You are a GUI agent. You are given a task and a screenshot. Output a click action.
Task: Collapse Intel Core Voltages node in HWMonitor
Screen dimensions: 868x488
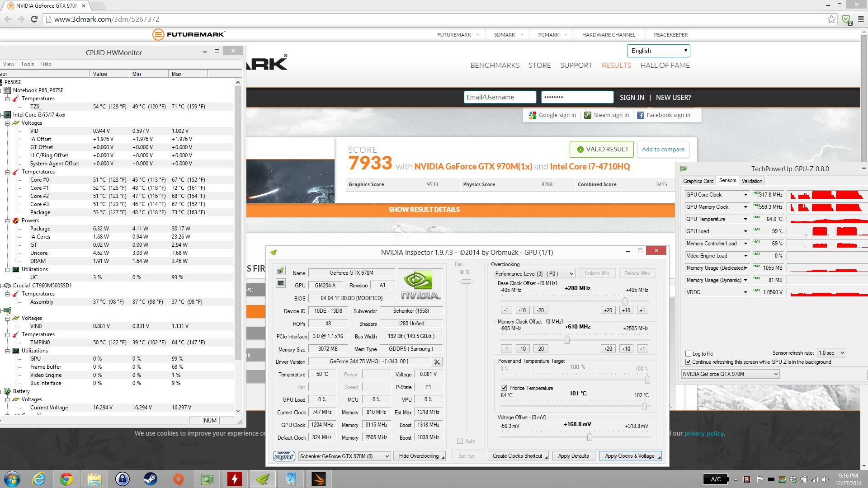click(x=8, y=123)
